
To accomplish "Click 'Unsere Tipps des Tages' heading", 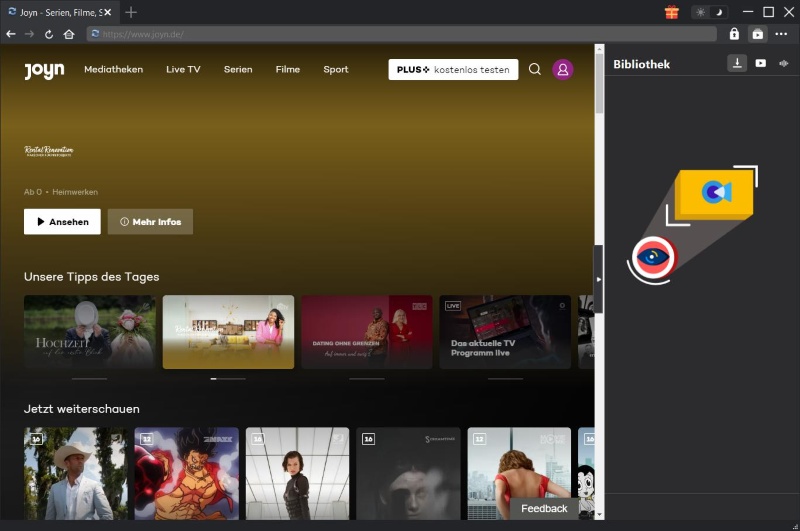I will click(91, 276).
